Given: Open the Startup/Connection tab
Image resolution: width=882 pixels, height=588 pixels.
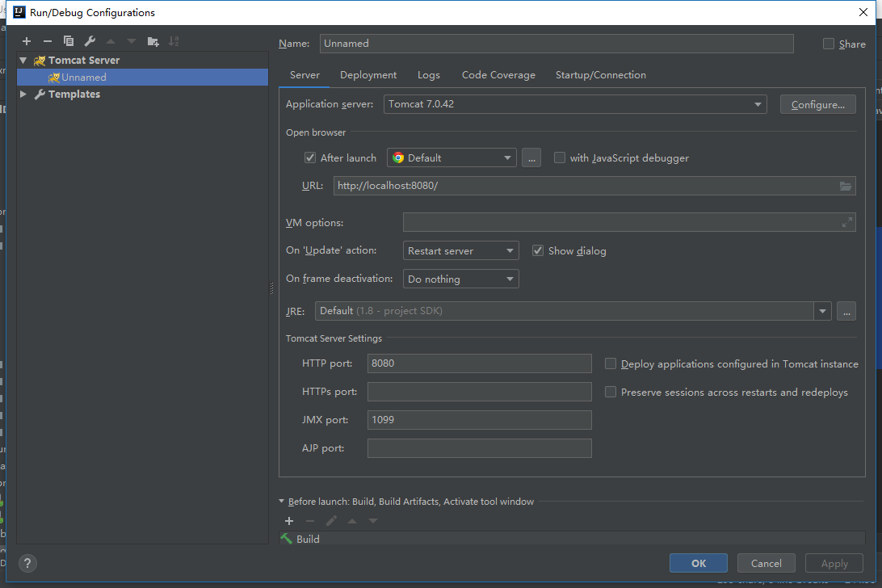Looking at the screenshot, I should click(600, 75).
